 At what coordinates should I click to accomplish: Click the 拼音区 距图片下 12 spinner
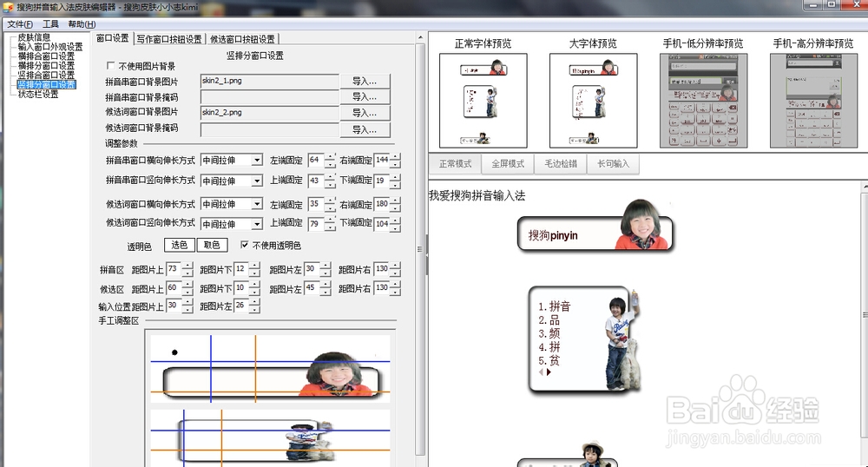coord(247,269)
